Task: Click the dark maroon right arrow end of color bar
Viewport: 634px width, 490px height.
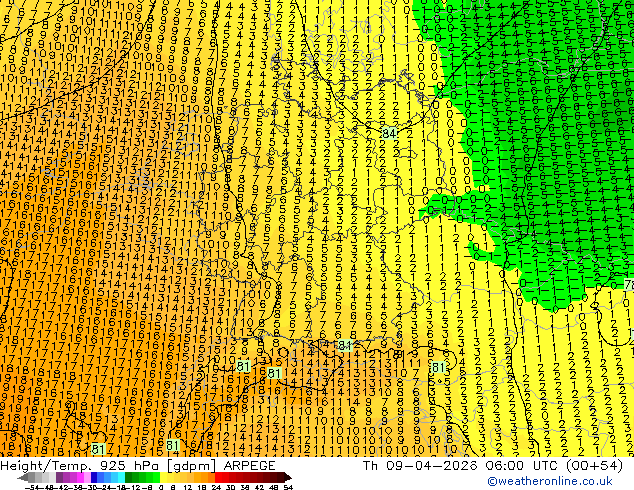Action: click(x=287, y=477)
